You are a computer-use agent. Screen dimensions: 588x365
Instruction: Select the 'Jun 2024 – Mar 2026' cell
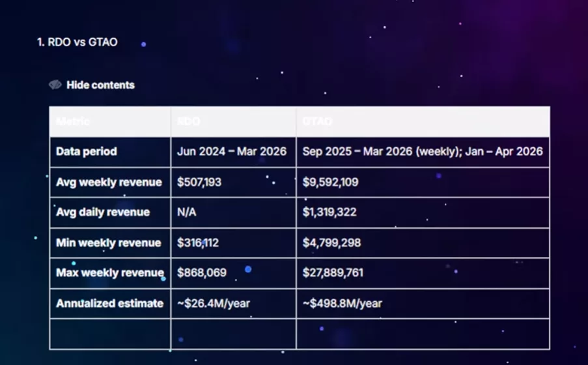[232, 152]
